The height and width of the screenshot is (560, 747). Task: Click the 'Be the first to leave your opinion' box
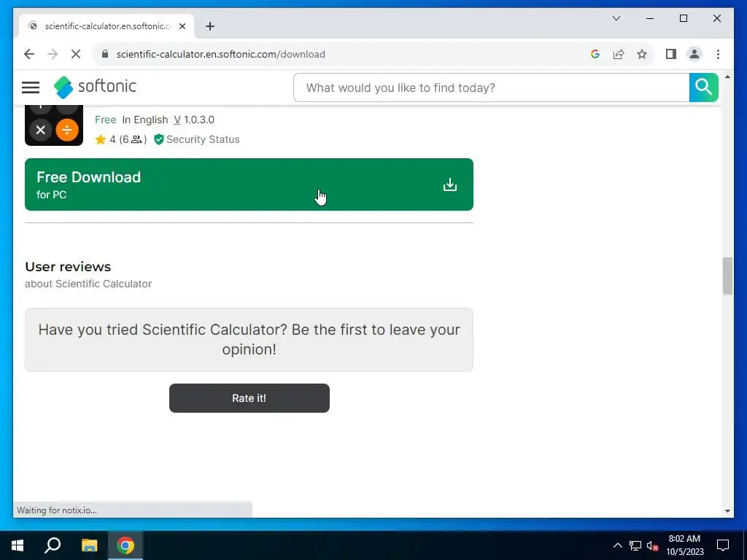(249, 340)
